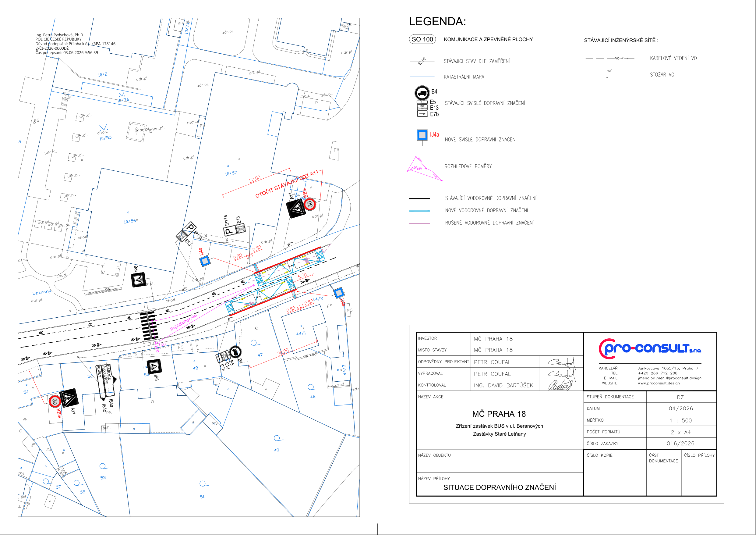
Task: Click 'Ing. Petra Pydychová, Ph.D.' signature text
Action: pos(60,35)
